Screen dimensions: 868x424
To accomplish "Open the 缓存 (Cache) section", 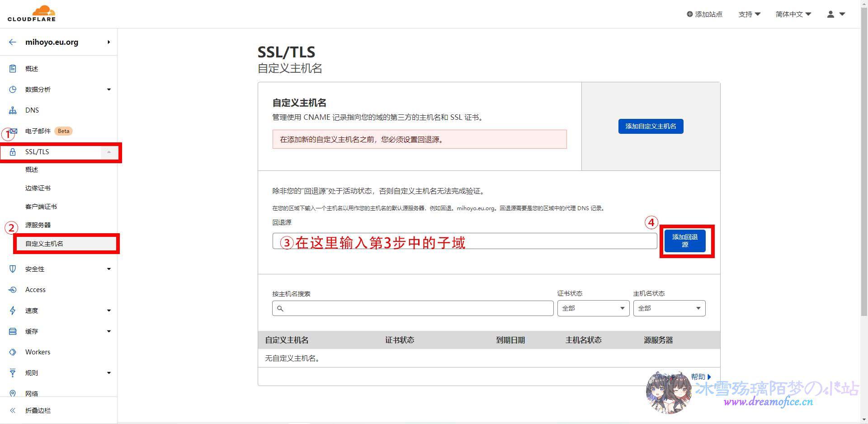I will click(x=31, y=331).
